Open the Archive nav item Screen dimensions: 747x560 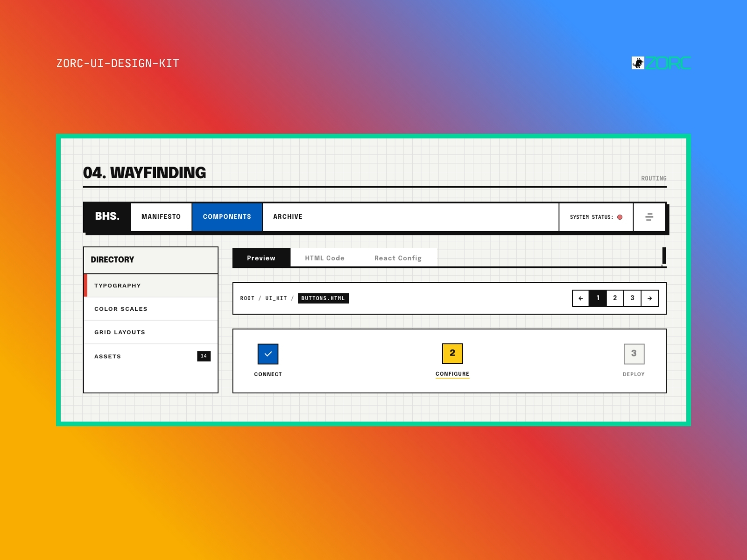click(x=288, y=217)
